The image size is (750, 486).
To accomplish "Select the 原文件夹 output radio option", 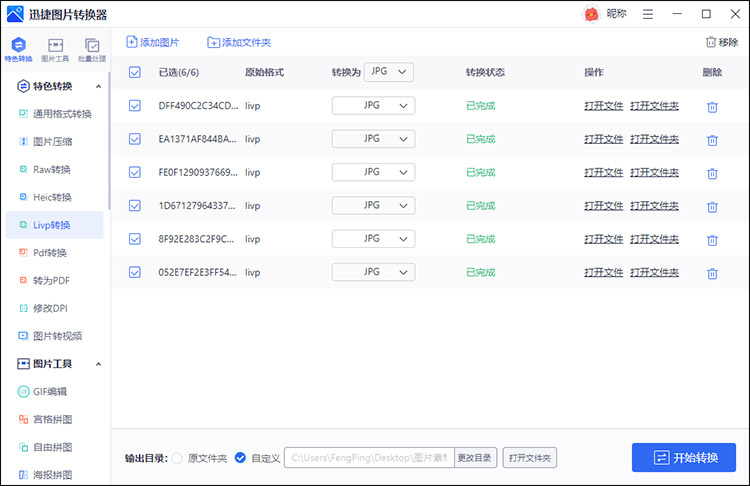I will [x=177, y=458].
